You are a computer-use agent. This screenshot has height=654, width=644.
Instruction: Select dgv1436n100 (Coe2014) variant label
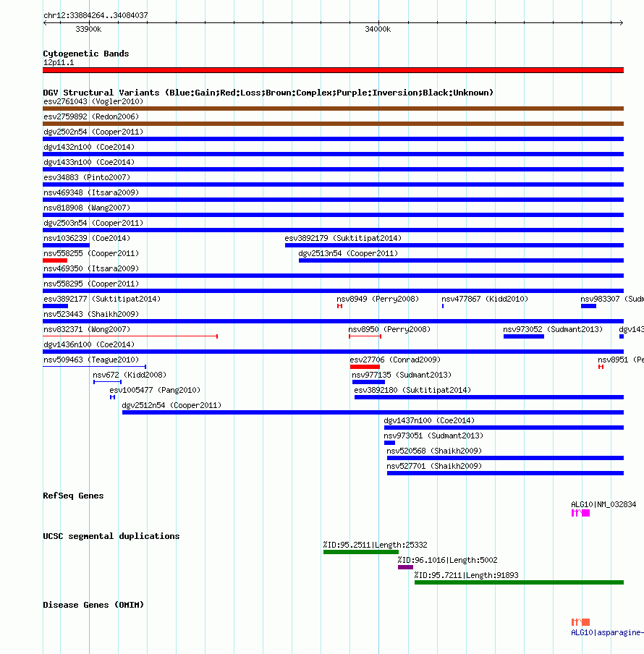(x=89, y=344)
